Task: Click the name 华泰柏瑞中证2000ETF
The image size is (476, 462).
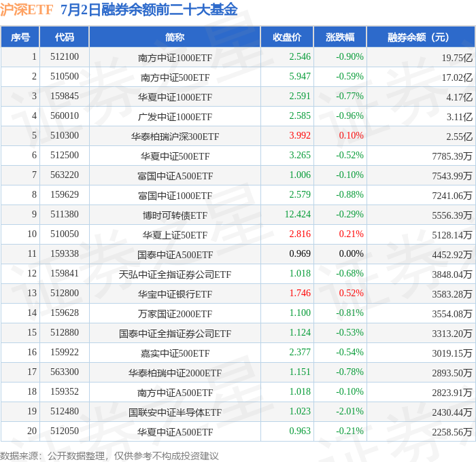Action: [x=175, y=373]
